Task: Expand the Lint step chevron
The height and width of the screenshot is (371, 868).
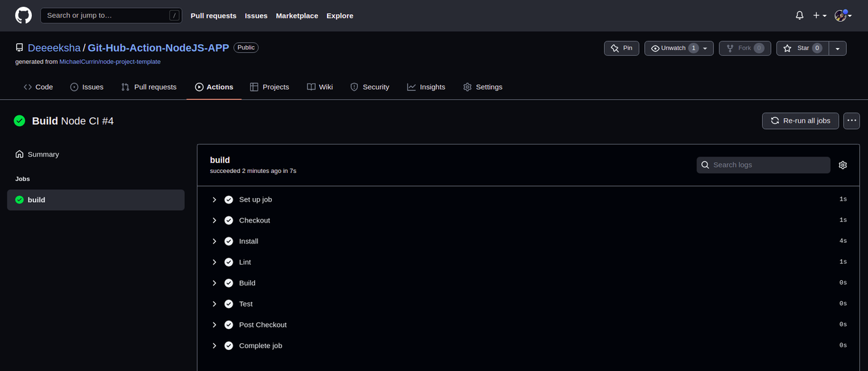Action: tap(214, 262)
